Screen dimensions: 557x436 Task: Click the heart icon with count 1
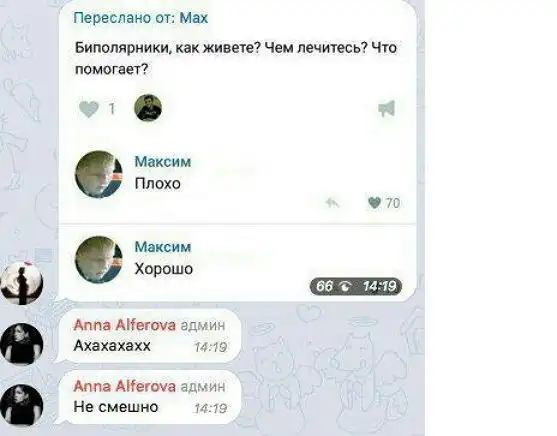pyautogui.click(x=89, y=108)
